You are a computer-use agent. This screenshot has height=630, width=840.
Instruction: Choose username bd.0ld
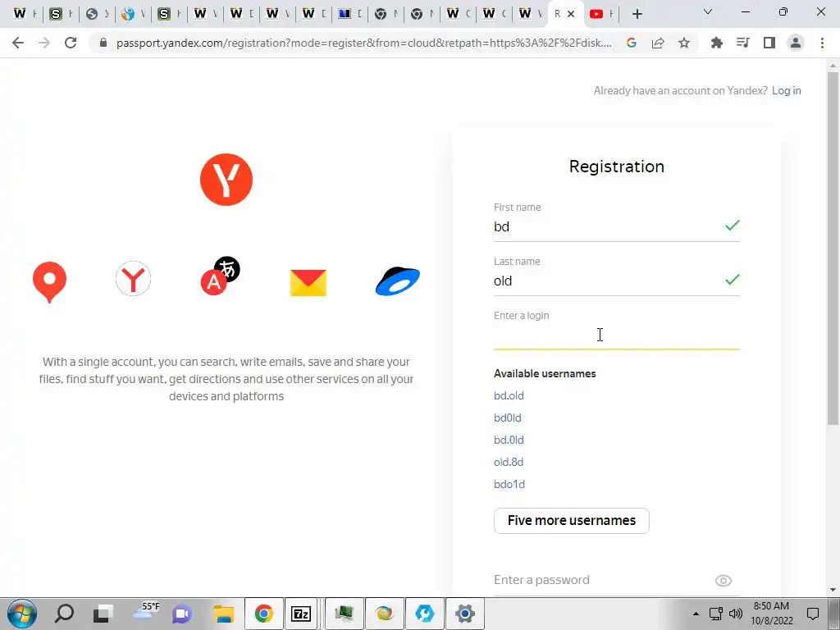509,440
